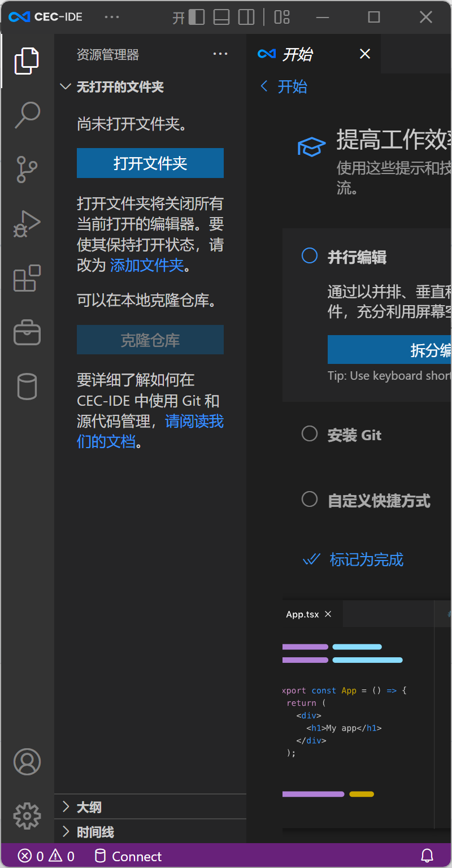The height and width of the screenshot is (868, 452).
Task: Open the briefcase toolbox view in activity bar
Action: coord(27,332)
